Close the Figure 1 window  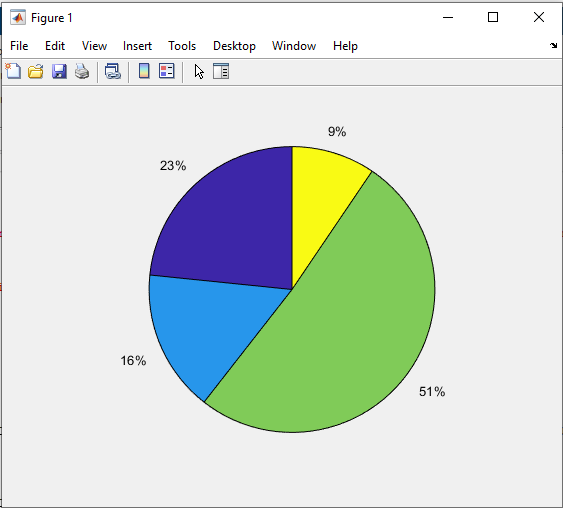tap(539, 17)
